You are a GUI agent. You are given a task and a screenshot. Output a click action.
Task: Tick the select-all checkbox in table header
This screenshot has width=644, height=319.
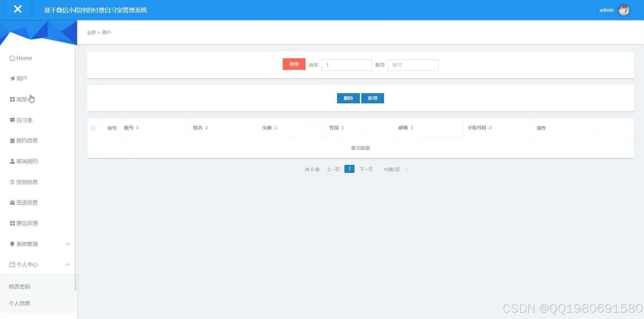93,128
